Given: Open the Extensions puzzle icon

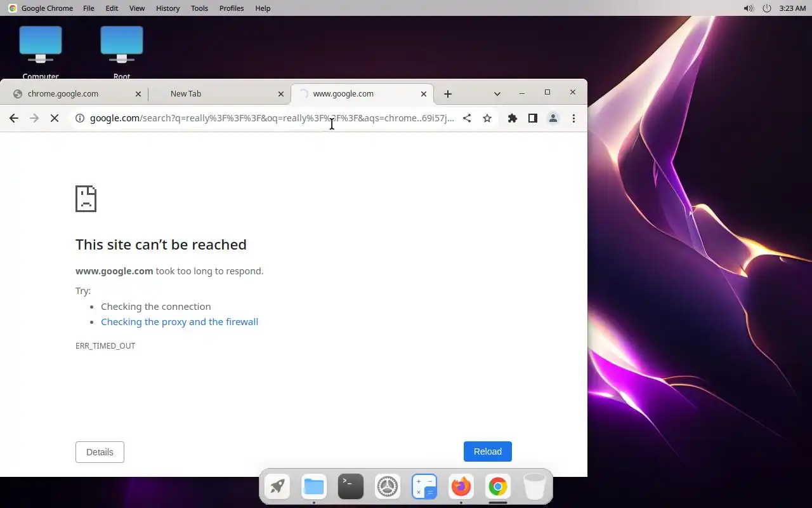Looking at the screenshot, I should [513, 118].
